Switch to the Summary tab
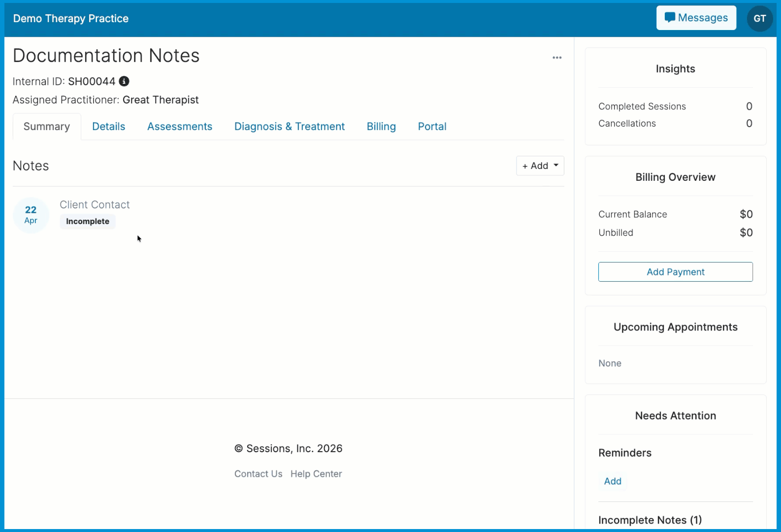Viewport: 781px width, 532px height. (x=47, y=127)
